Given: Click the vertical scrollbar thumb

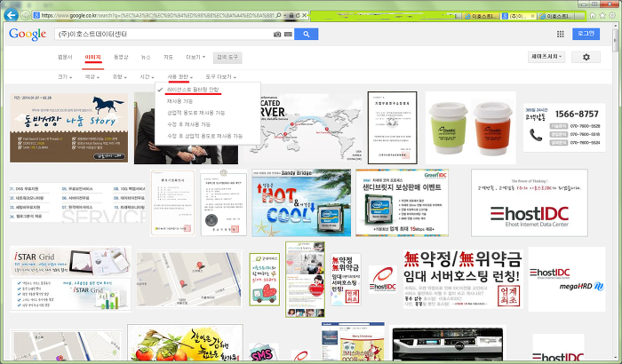Looking at the screenshot, I should pyautogui.click(x=615, y=41).
